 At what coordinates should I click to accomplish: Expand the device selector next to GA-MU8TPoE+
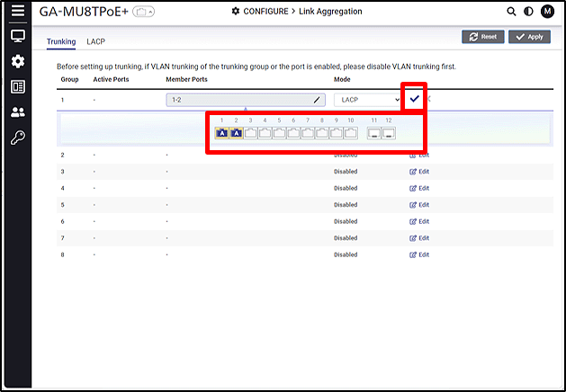tap(143, 12)
